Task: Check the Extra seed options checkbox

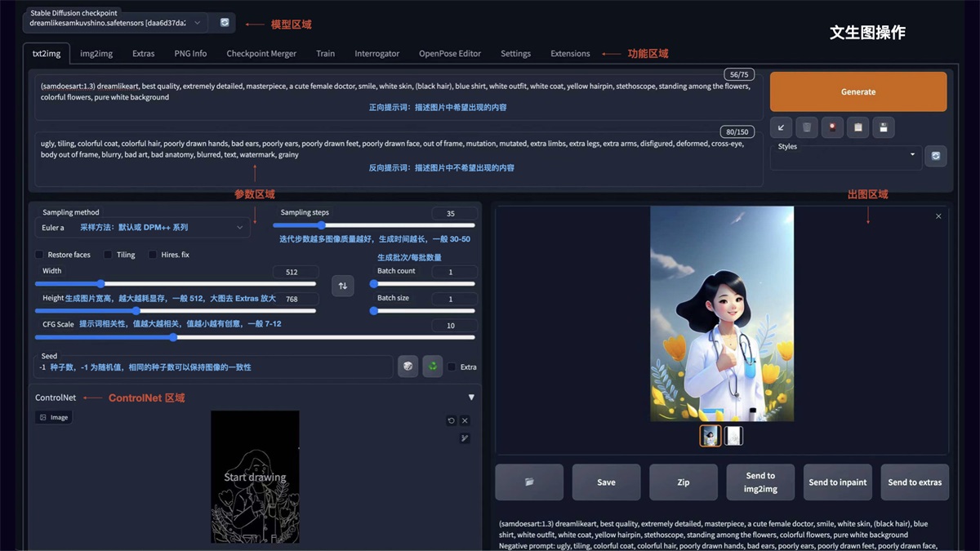Action: (450, 366)
